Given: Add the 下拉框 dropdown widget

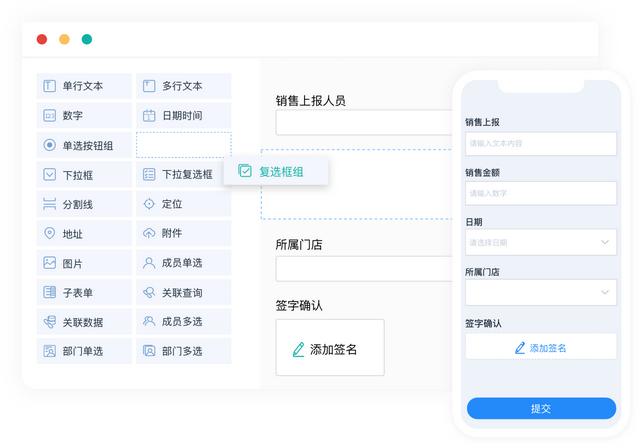Looking at the screenshot, I should click(84, 175).
